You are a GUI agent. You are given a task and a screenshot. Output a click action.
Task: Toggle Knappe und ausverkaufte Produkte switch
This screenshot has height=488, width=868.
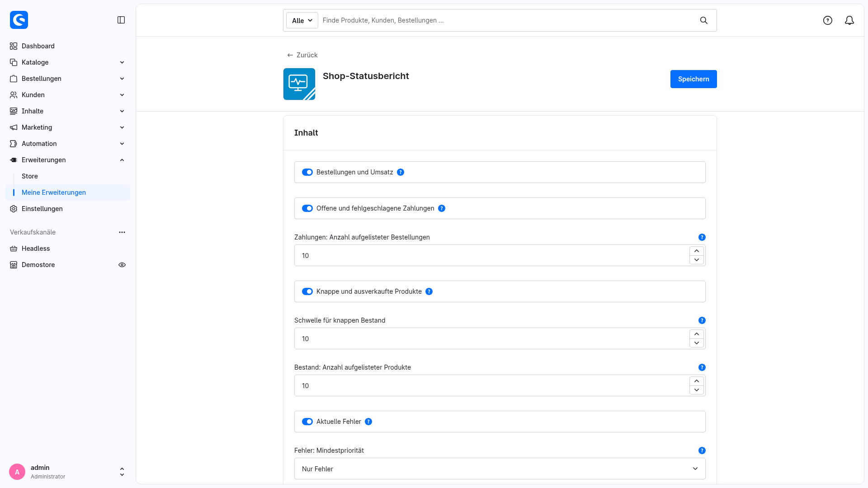coord(307,291)
